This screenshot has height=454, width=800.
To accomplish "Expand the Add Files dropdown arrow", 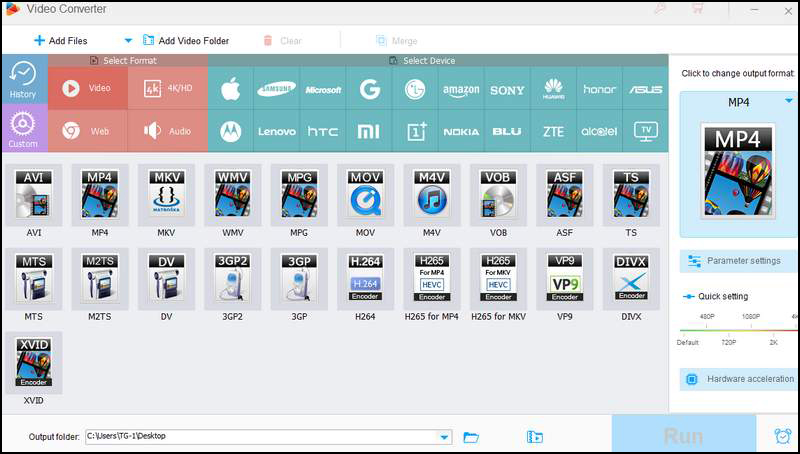I will [128, 41].
